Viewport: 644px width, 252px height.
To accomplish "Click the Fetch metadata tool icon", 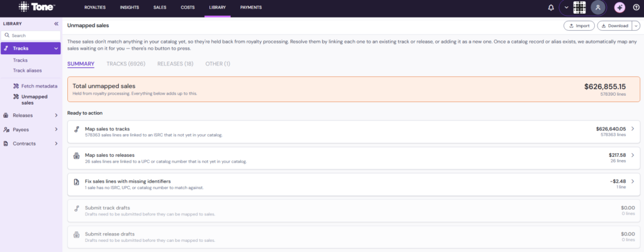I will pos(16,86).
